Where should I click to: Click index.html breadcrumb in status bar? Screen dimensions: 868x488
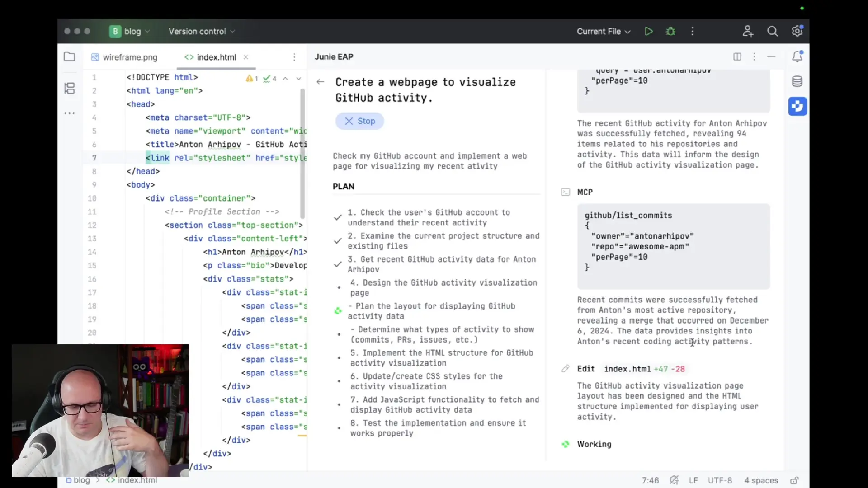(x=132, y=480)
